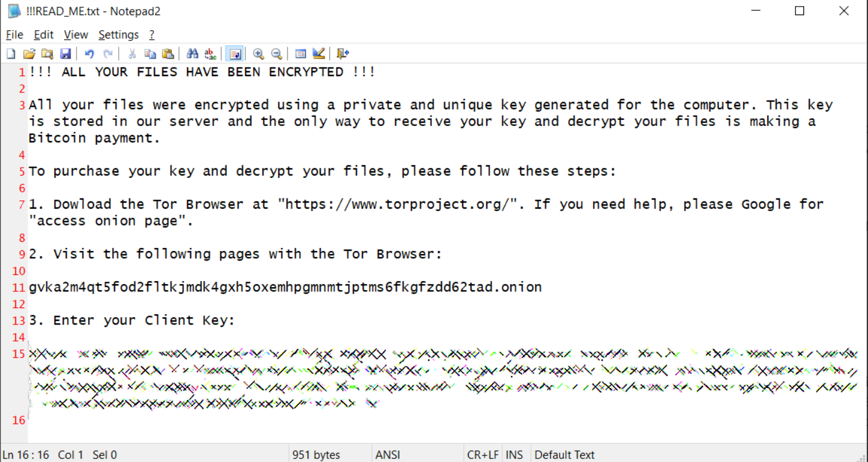Open the File menu
Image resolution: width=868 pixels, height=462 pixels.
[14, 35]
